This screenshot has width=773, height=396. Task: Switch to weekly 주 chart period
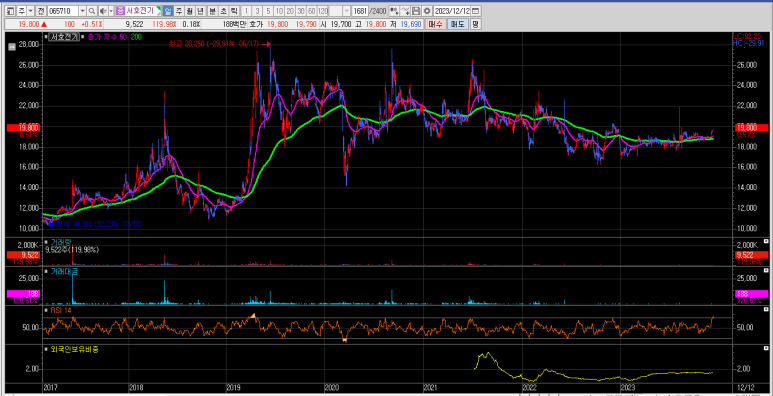pyautogui.click(x=178, y=11)
